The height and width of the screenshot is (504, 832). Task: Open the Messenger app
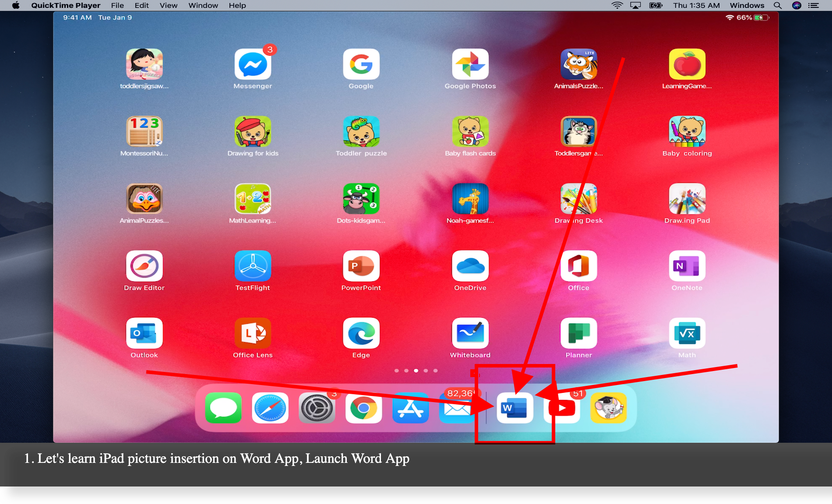253,64
